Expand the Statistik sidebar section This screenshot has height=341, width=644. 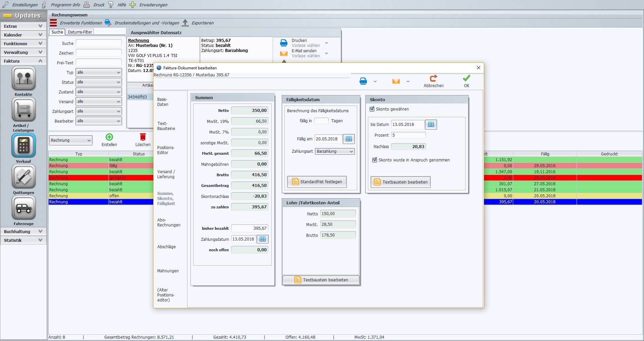tap(23, 240)
